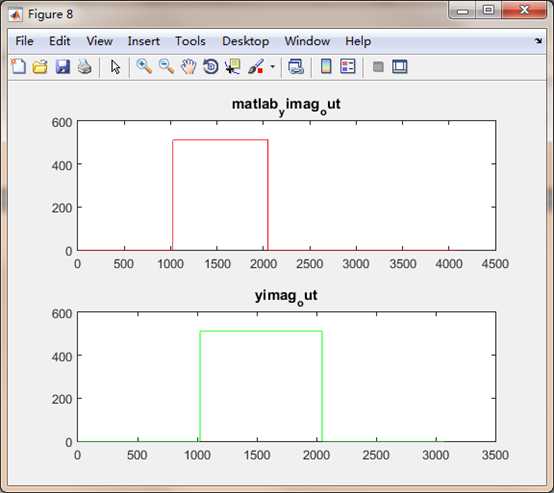Toggle the Brush data tool
Viewport: 554px width, 493px height.
coord(256,66)
